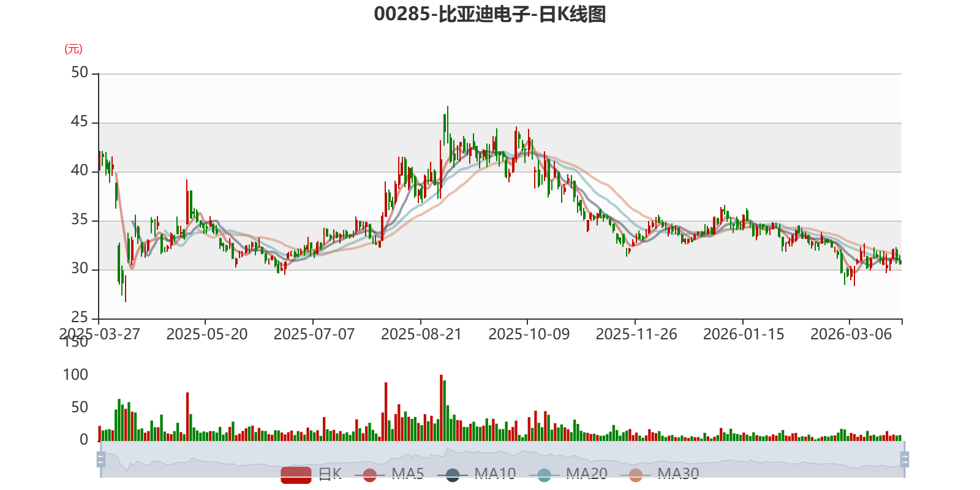Viewport: 980px width, 490px height.
Task: Click the 45 price axis label
Action: [x=80, y=122]
